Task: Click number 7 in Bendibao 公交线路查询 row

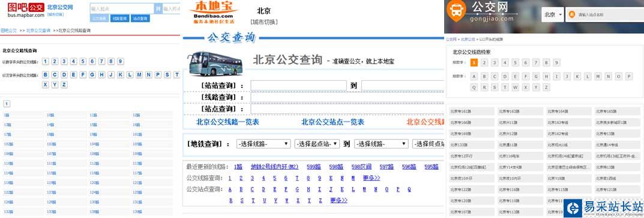Action: (x=297, y=178)
